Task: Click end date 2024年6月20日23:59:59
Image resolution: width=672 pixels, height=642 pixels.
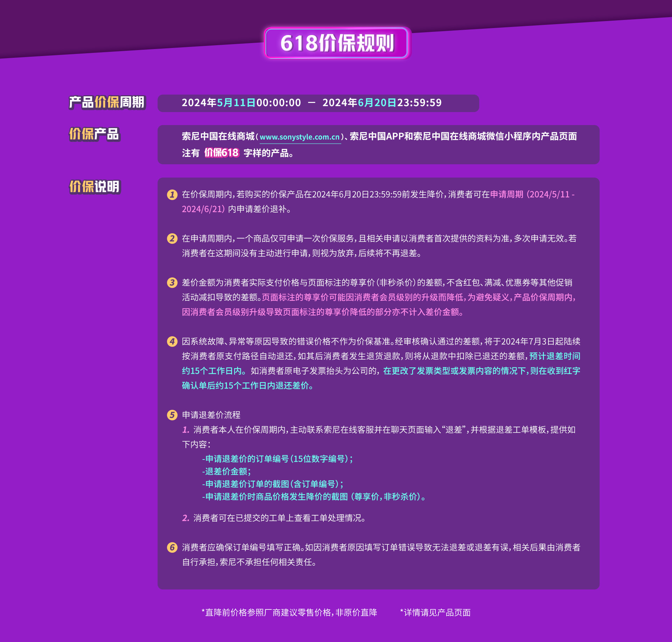Action: pos(382,103)
